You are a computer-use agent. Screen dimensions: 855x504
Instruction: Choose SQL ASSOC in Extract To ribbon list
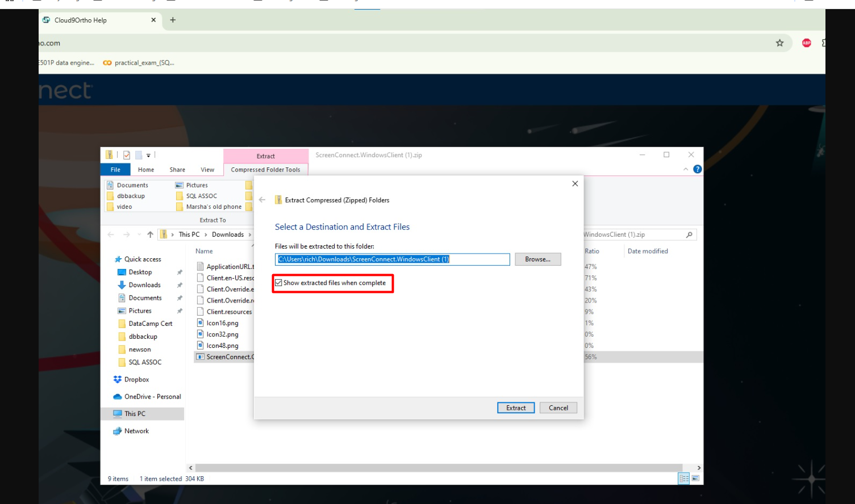201,196
